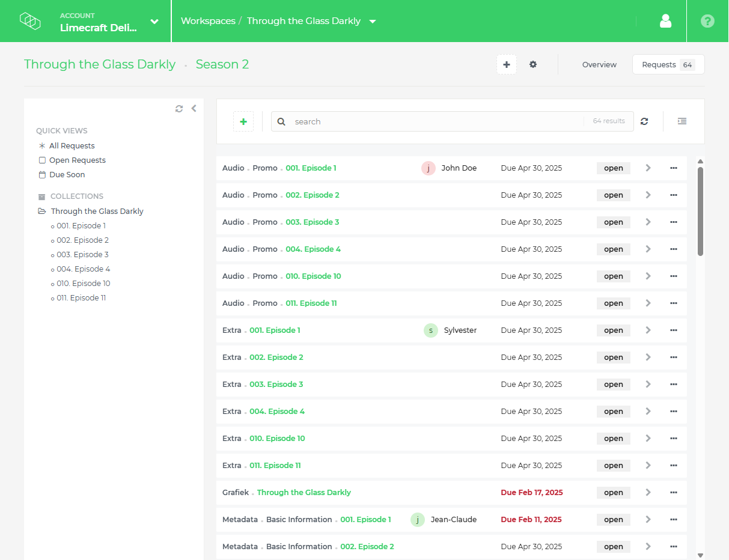The height and width of the screenshot is (560, 729).
Task: Open more options for Audio Promo Episode 2
Action: point(674,195)
